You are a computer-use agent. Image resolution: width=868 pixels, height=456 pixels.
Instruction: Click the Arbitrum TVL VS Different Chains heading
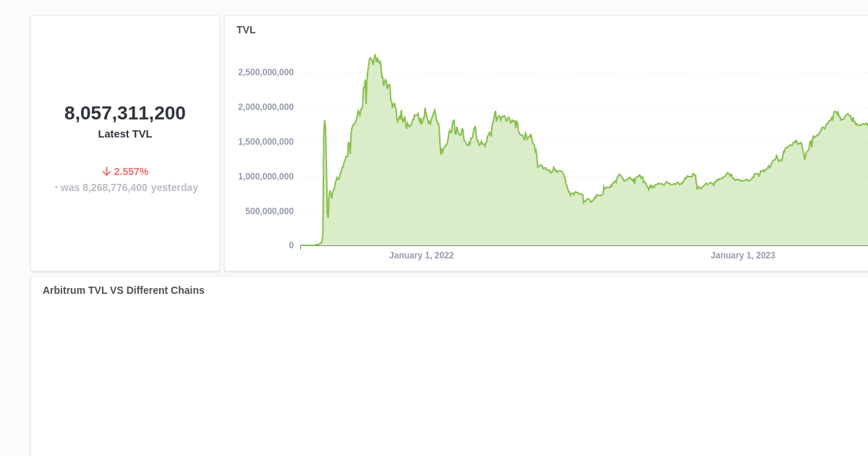[123, 290]
